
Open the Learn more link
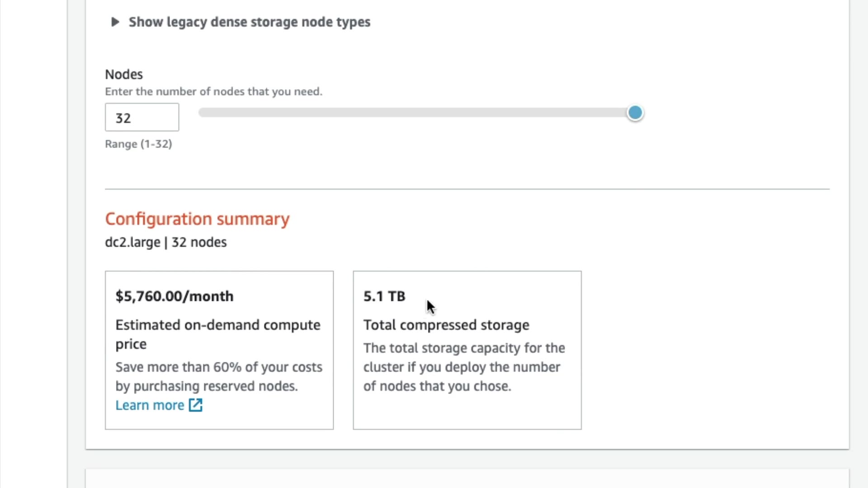[150, 405]
